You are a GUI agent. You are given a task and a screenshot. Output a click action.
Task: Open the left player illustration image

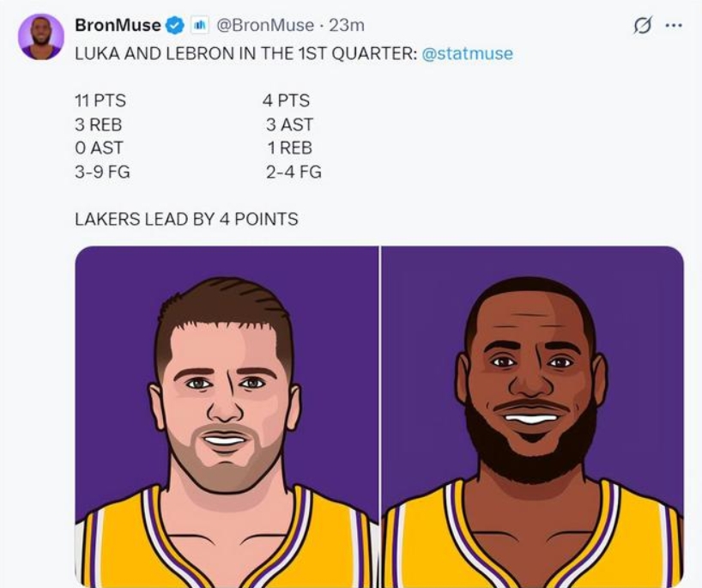coord(227,417)
